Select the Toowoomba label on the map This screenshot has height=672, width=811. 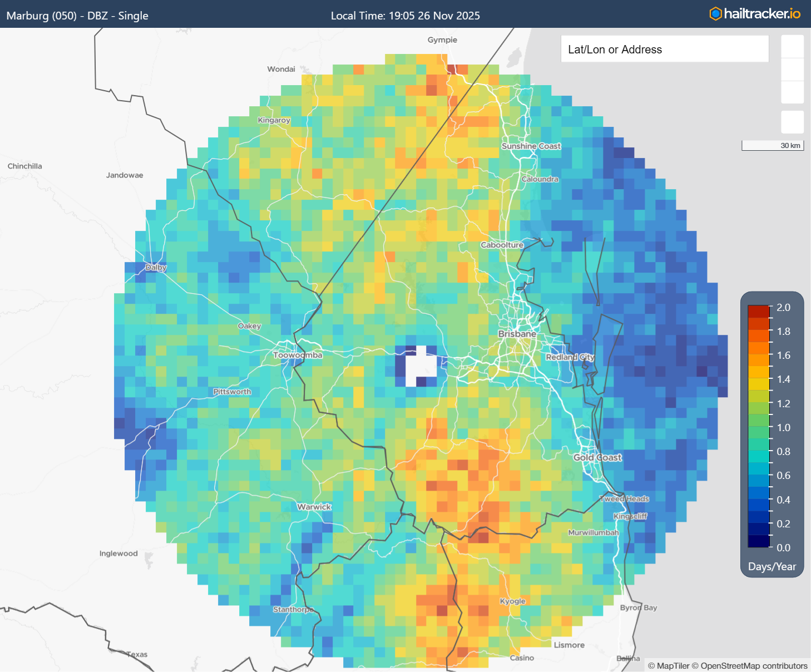point(298,355)
